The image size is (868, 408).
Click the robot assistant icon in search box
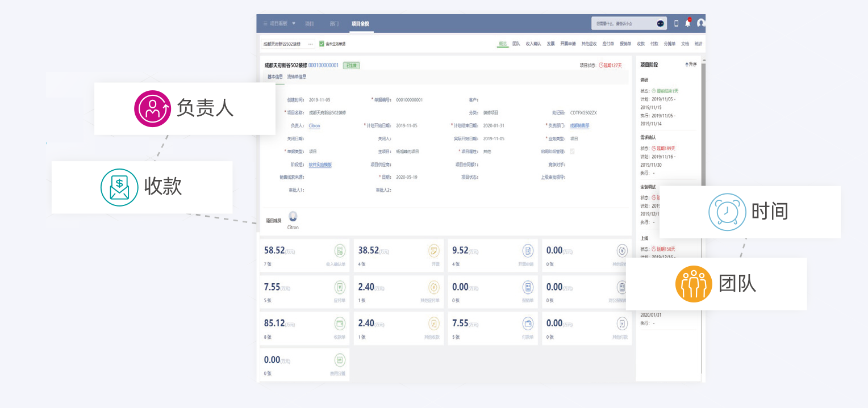pos(660,23)
